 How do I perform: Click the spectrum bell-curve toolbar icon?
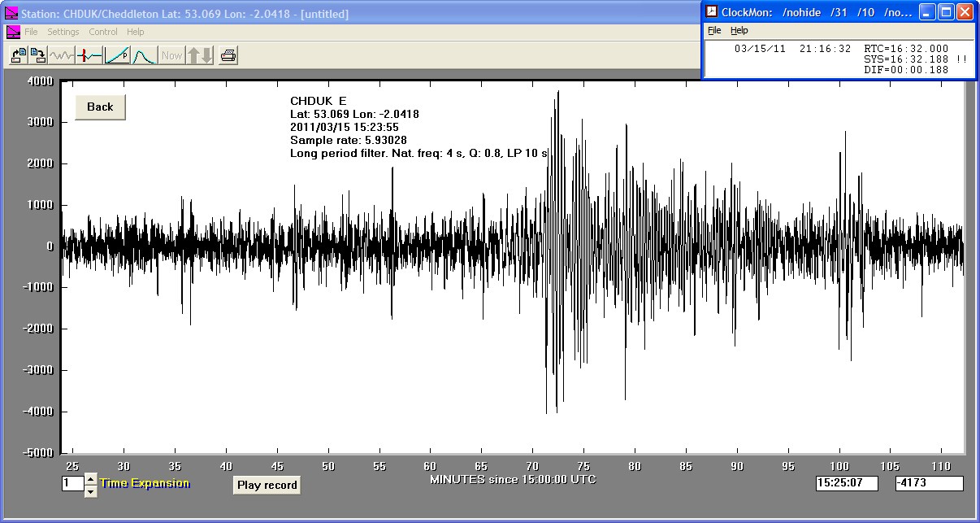(144, 55)
